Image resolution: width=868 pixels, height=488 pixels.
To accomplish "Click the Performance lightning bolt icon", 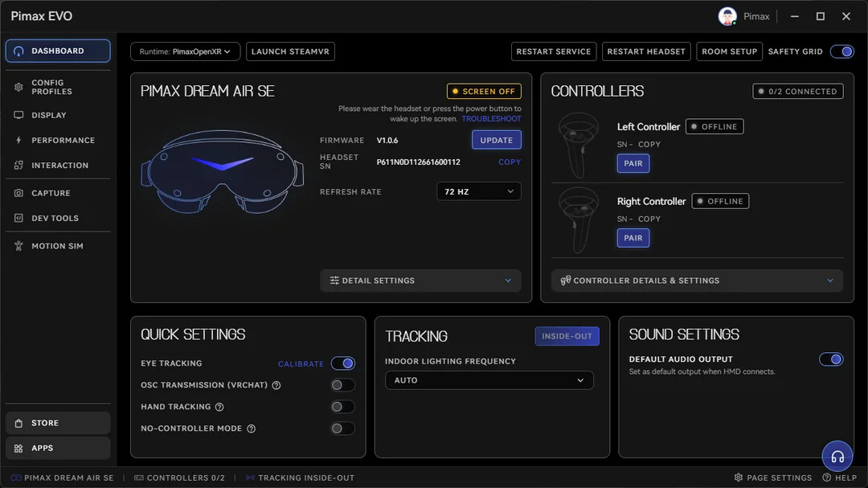I will click(18, 140).
